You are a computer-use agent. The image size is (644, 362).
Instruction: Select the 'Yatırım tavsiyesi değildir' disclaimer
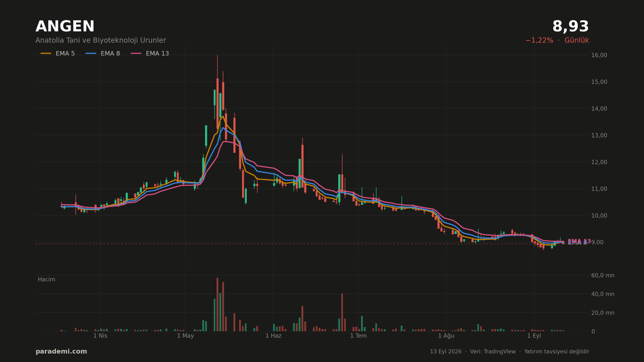point(557,352)
